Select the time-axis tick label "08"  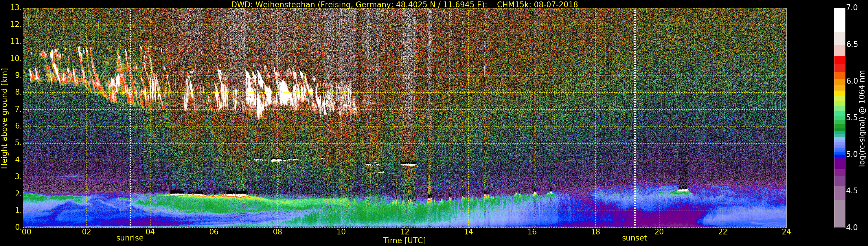click(x=277, y=232)
